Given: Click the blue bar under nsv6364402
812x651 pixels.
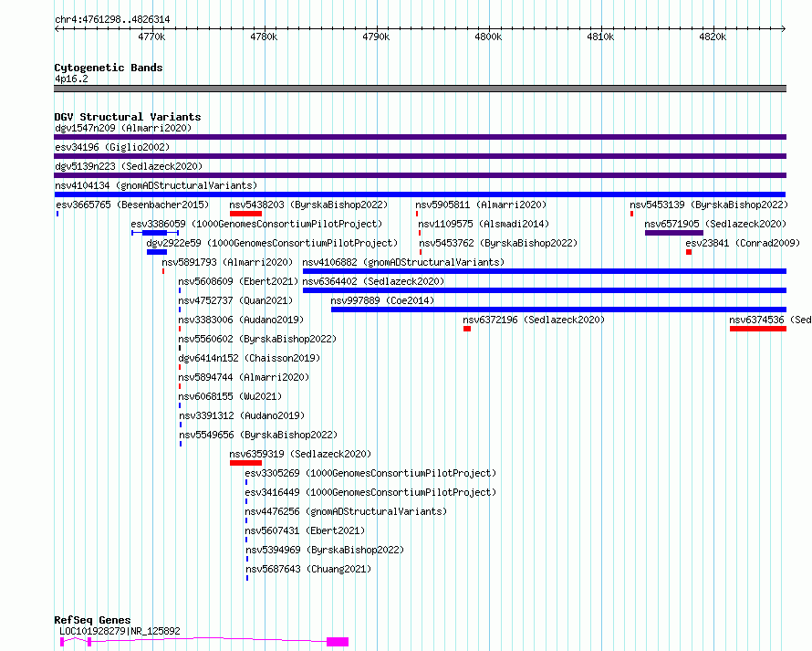Looking at the screenshot, I should 545,290.
